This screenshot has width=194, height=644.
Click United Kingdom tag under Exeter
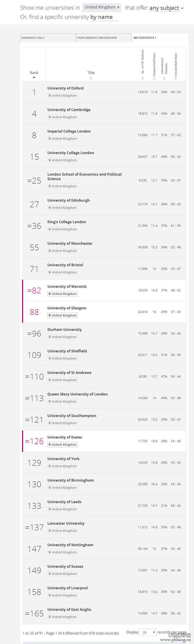(x=63, y=445)
